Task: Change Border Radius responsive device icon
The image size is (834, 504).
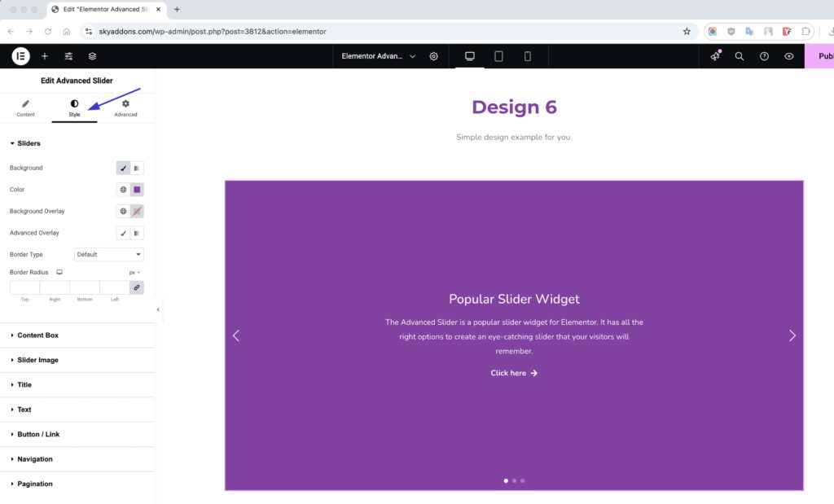Action: 59,272
